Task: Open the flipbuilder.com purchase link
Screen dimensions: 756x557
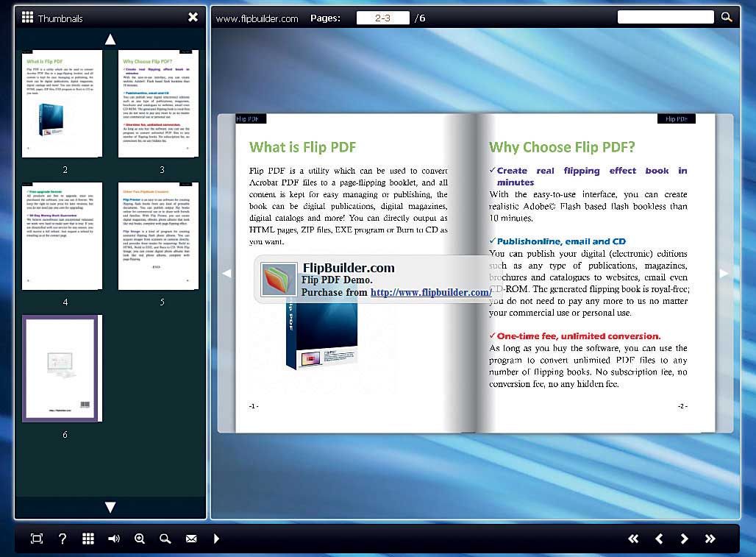Action: pos(431,292)
